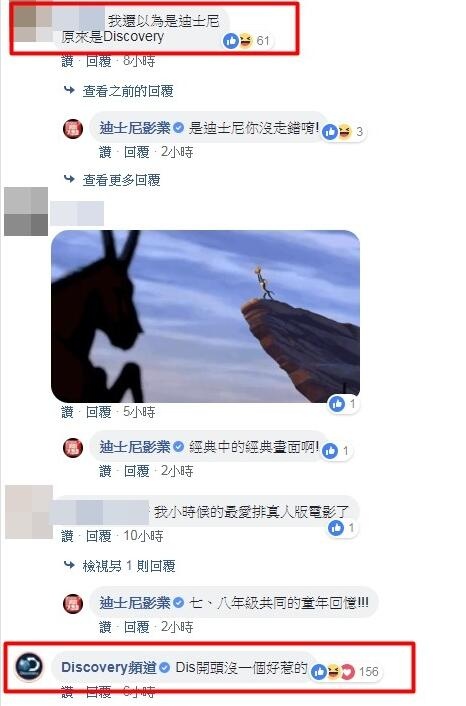Image resolution: width=466 pixels, height=706 pixels.
Task: Reply to 迪士尼影業's 童年回憶 comment
Action: pyautogui.click(x=136, y=626)
